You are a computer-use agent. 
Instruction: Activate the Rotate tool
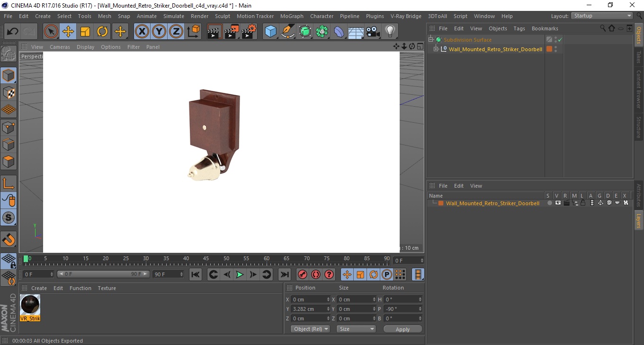pos(102,32)
